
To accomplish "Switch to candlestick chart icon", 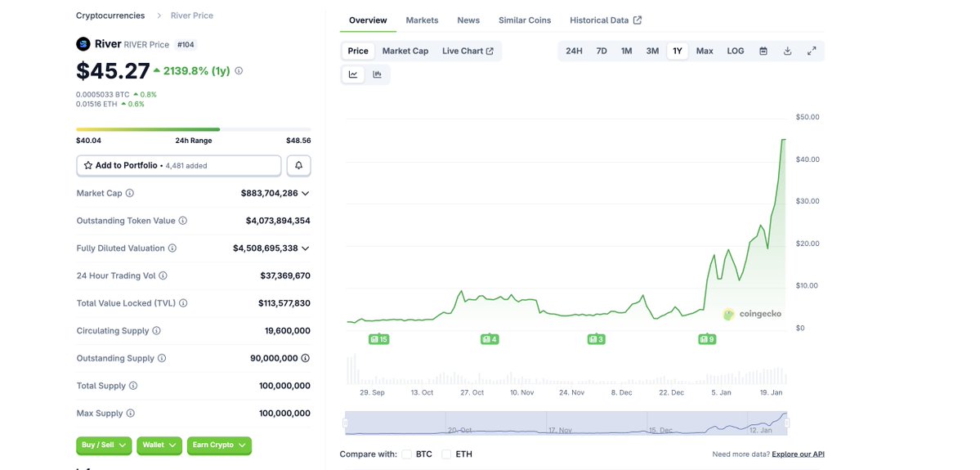I will 378,74.
